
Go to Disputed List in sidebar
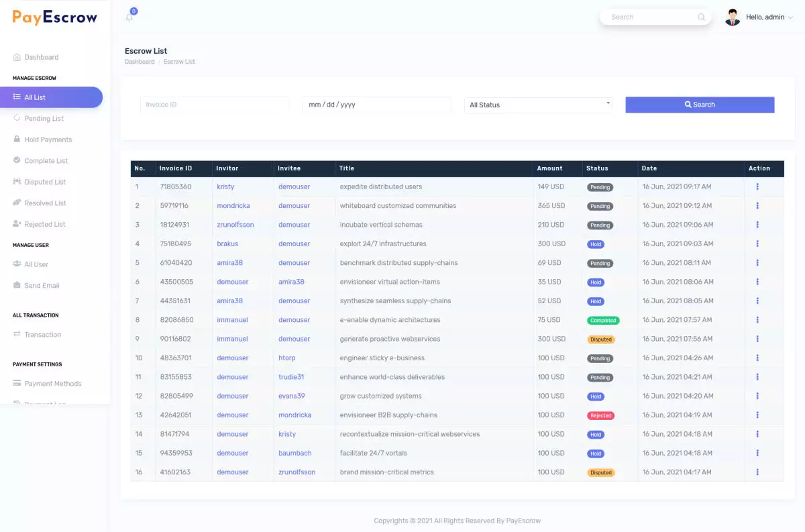pyautogui.click(x=45, y=182)
